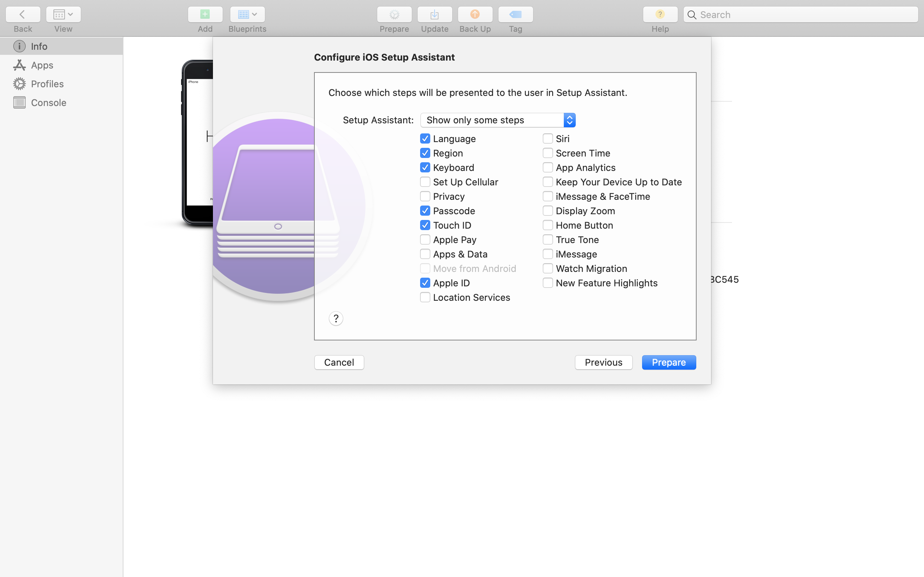The image size is (924, 577).
Task: Open Console from the sidebar
Action: pyautogui.click(x=48, y=102)
